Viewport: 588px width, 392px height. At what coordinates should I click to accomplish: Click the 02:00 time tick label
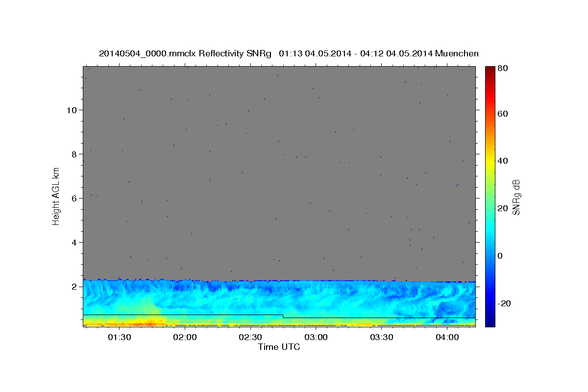point(185,338)
